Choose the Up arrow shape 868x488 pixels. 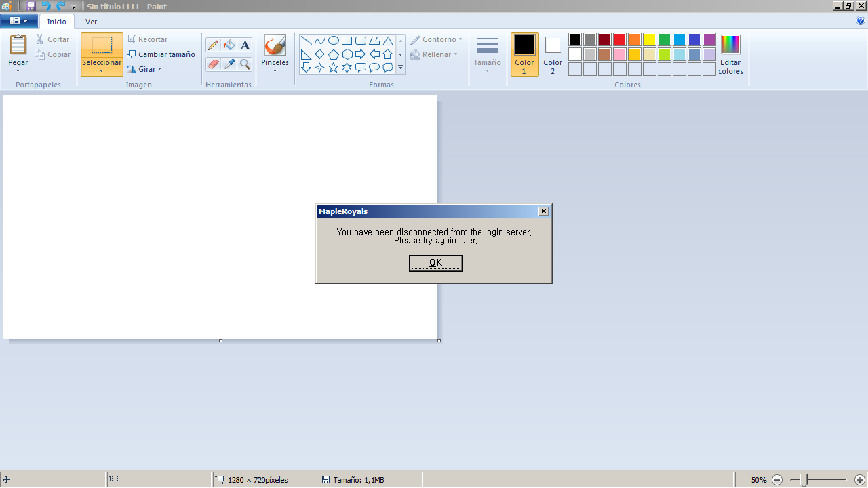387,54
